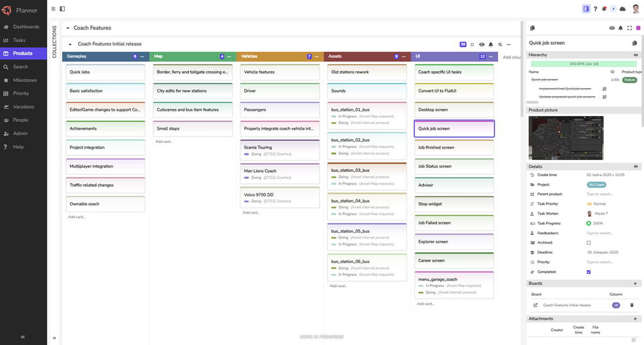Open Milestones in the sidebar
Image resolution: width=644 pixels, height=345 pixels.
click(25, 80)
